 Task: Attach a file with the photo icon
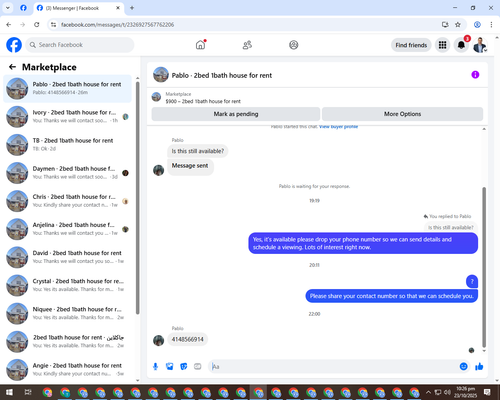(x=170, y=367)
